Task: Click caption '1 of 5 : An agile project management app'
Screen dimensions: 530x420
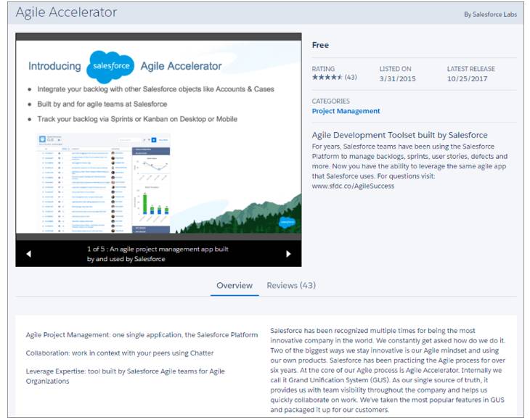Action: (x=158, y=254)
